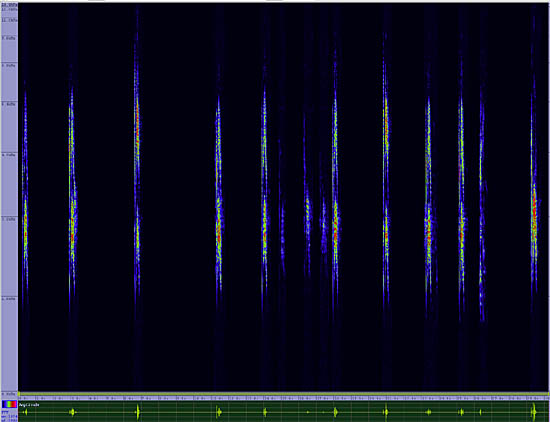Click the green waveform overview panel
Screen dimensions: 550x422
click(x=284, y=411)
